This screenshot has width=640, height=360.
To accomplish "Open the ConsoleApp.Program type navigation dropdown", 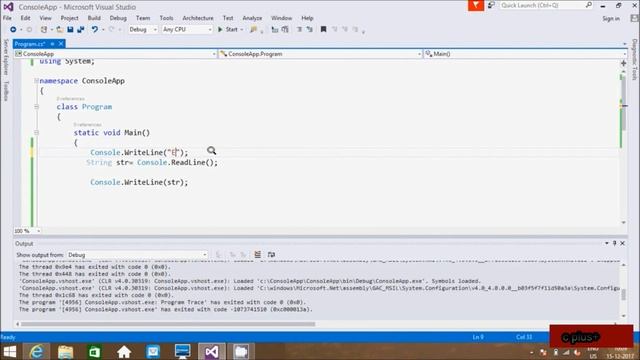I will (320, 54).
